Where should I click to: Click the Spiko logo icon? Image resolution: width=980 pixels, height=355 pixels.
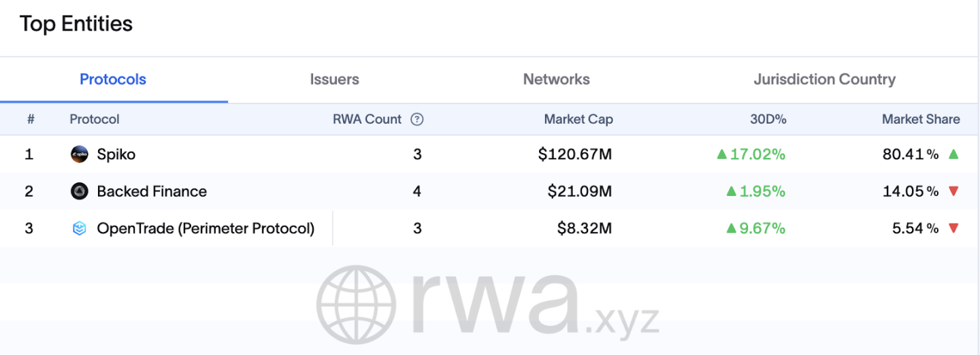[x=80, y=154]
